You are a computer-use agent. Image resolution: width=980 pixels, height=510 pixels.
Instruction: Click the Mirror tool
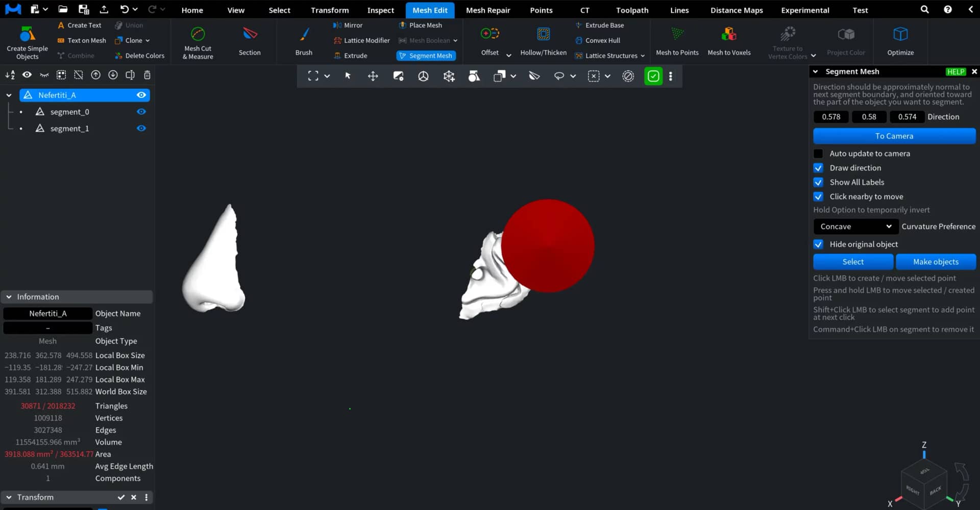[x=348, y=25]
